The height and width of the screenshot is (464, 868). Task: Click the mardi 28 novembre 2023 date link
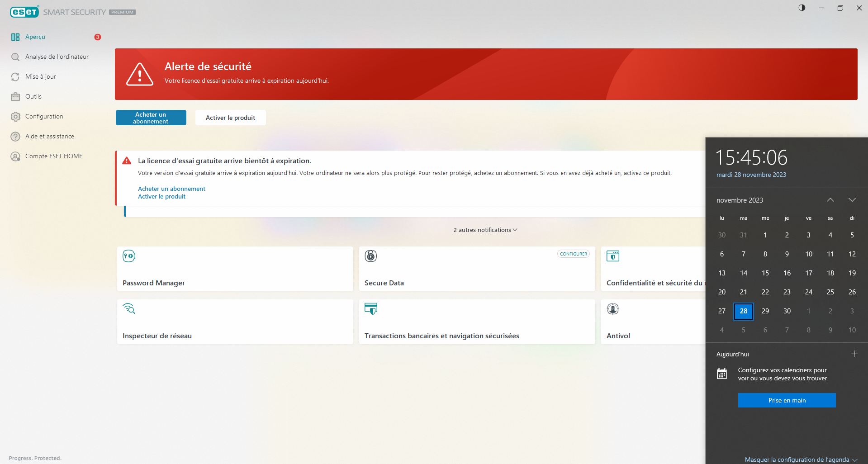(x=751, y=175)
